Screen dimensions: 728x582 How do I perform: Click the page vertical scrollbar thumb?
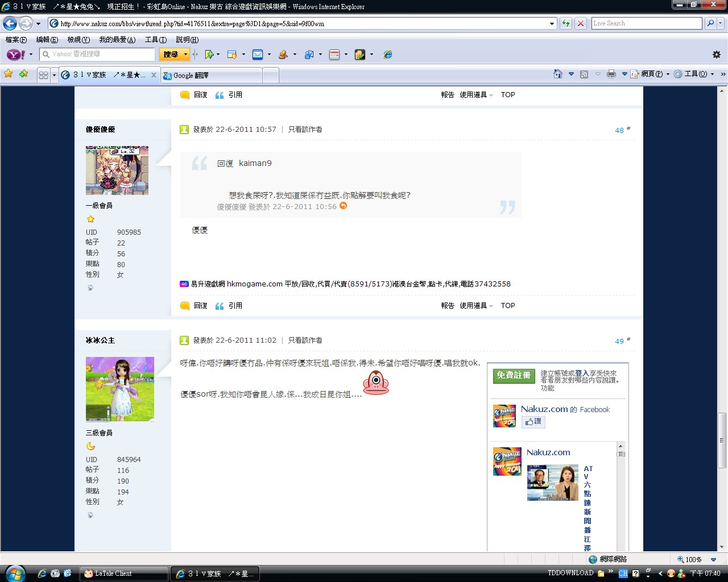722,440
